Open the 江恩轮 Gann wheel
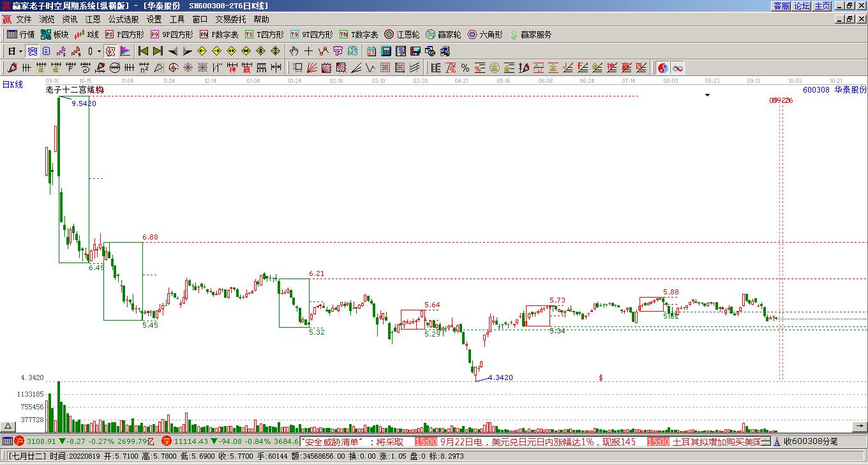The image size is (868, 465). (x=402, y=34)
